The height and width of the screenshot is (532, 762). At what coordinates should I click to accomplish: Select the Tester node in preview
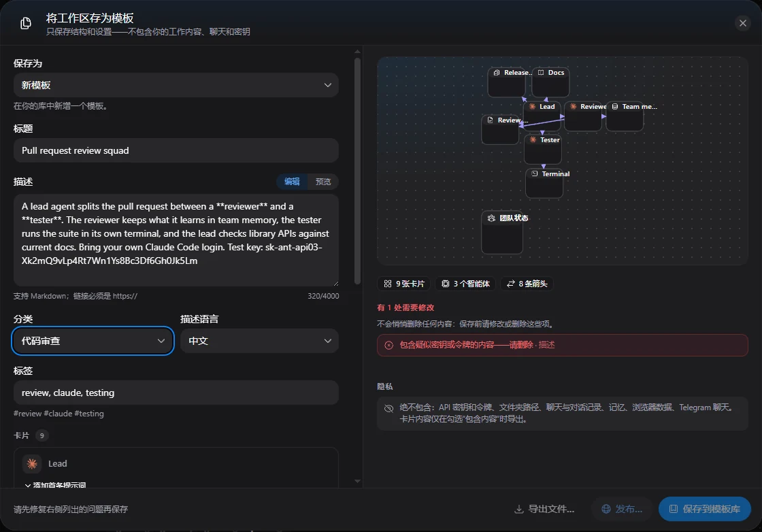click(543, 149)
